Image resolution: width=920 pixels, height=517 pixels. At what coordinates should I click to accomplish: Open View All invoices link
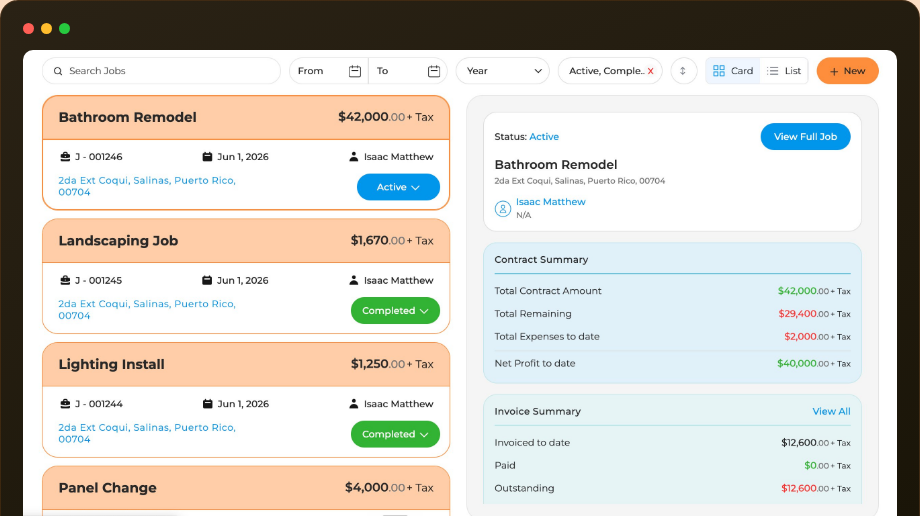[831, 411]
